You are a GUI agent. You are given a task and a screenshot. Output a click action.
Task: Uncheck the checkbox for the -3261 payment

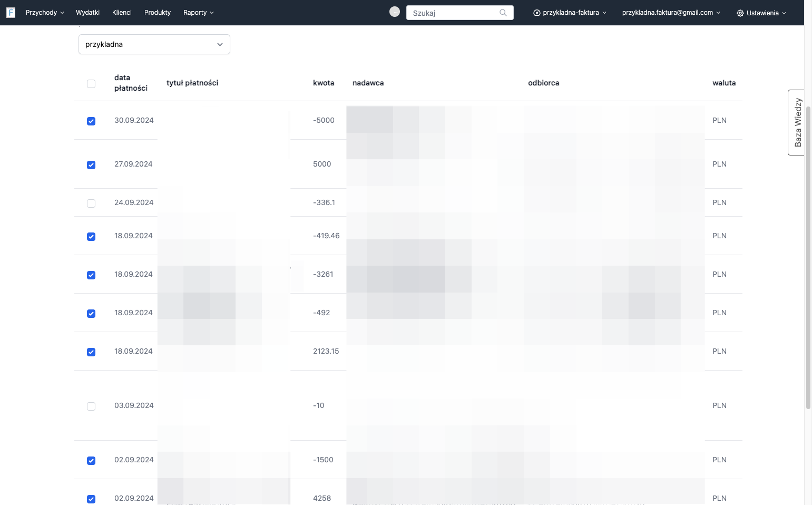click(x=91, y=275)
